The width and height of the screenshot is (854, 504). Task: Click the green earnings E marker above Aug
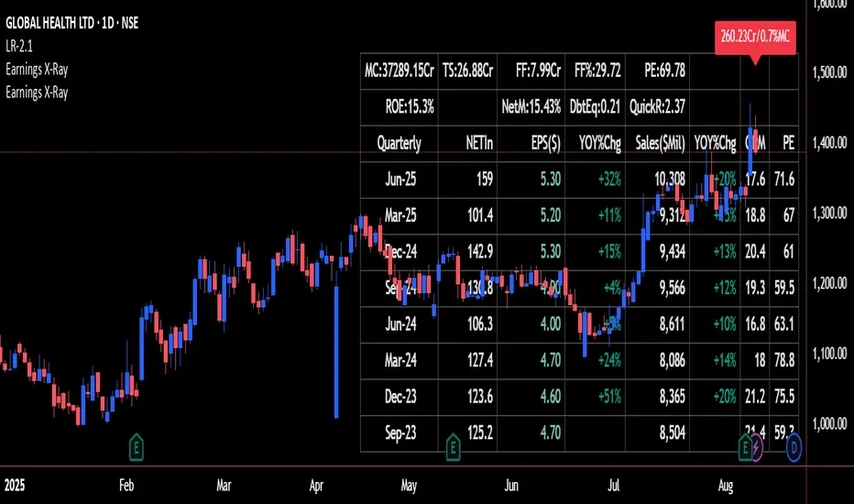coord(745,447)
